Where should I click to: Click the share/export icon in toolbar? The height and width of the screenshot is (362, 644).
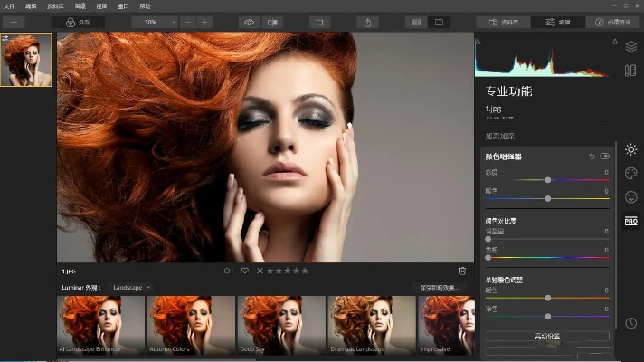coord(367,22)
